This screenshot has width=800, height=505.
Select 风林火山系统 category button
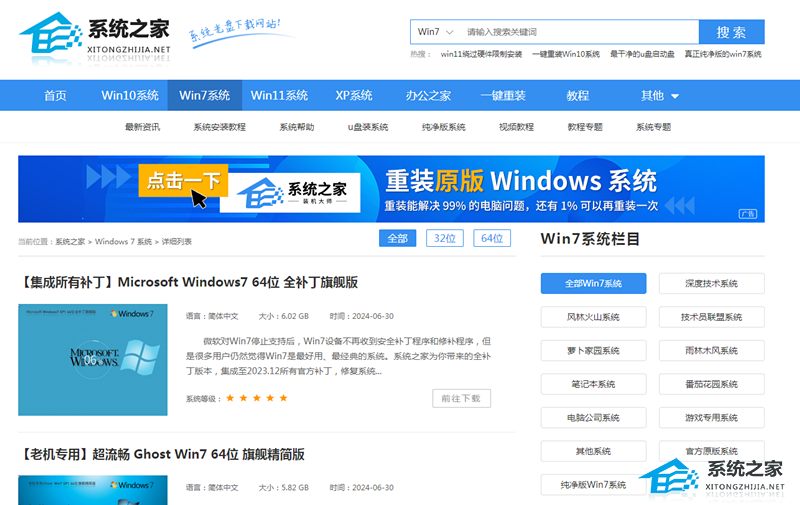click(593, 317)
